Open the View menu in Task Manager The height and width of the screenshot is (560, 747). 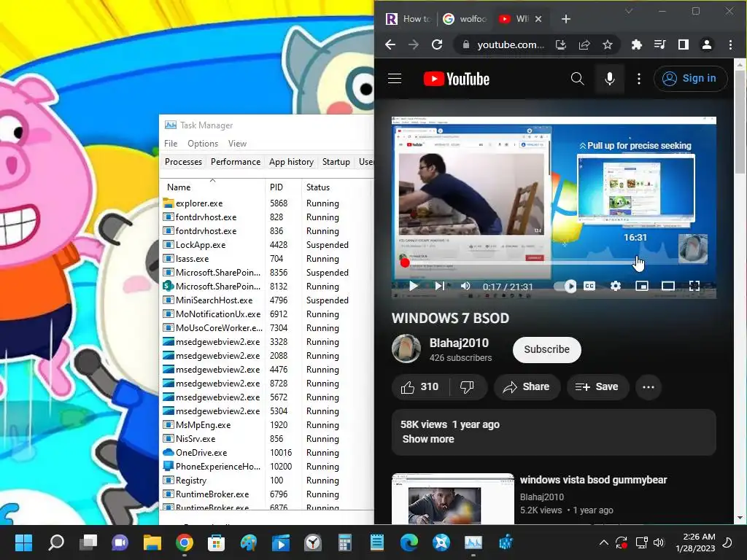pyautogui.click(x=237, y=144)
